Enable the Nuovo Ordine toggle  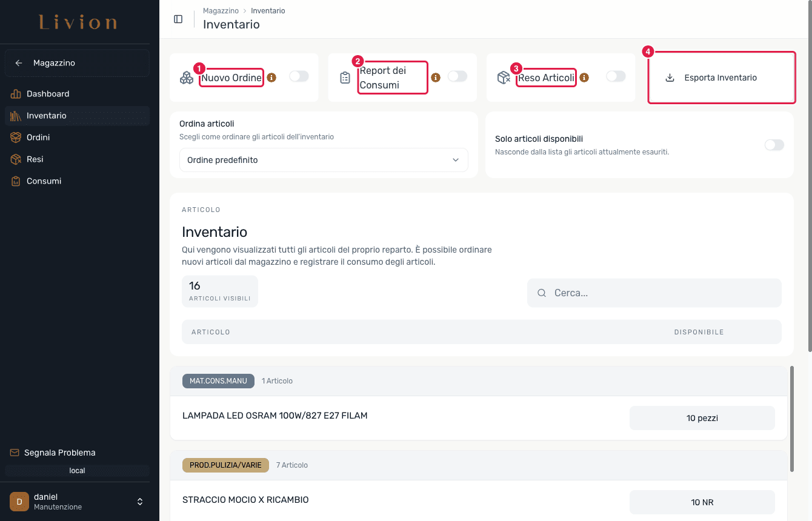[299, 76]
